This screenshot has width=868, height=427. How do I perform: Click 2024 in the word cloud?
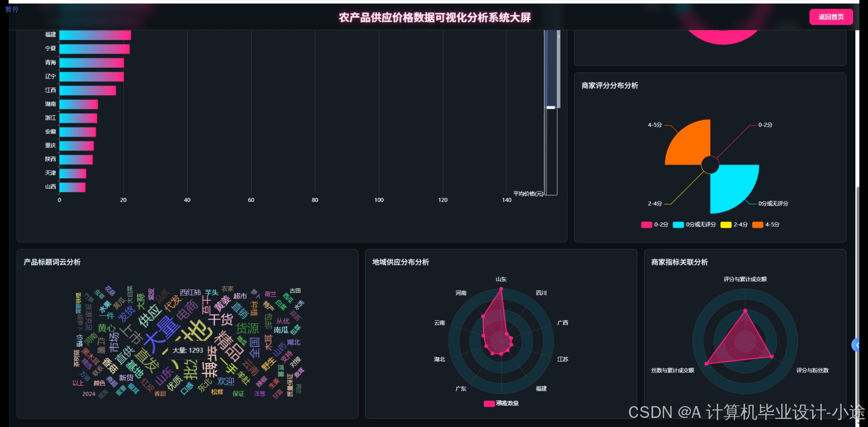89,394
